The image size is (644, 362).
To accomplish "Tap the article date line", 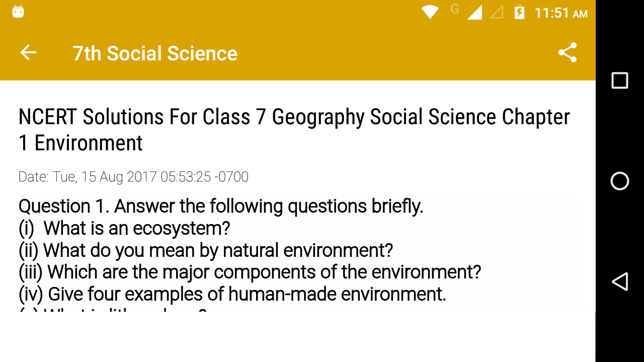I will pos(133,177).
